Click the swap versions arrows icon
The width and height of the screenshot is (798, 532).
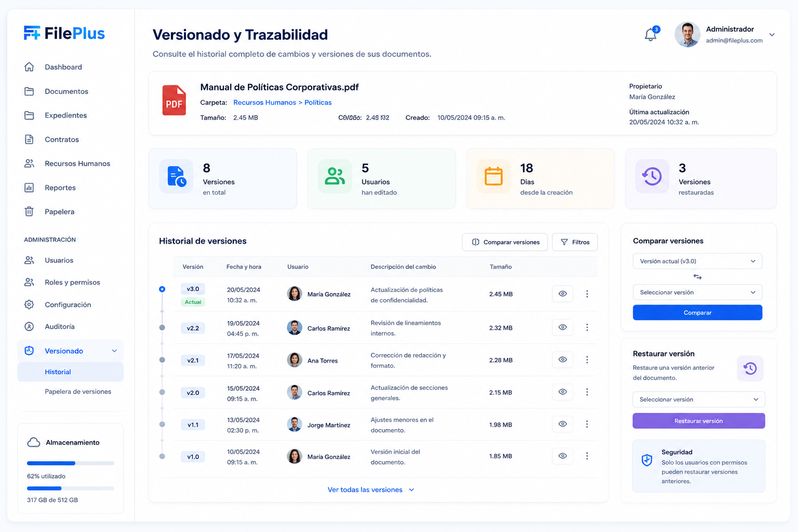point(697,277)
